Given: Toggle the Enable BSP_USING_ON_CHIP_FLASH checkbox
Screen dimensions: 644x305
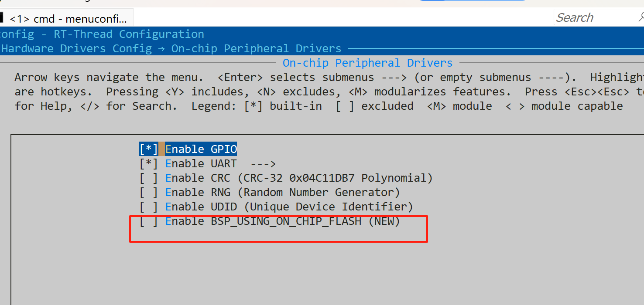Looking at the screenshot, I should 149,221.
